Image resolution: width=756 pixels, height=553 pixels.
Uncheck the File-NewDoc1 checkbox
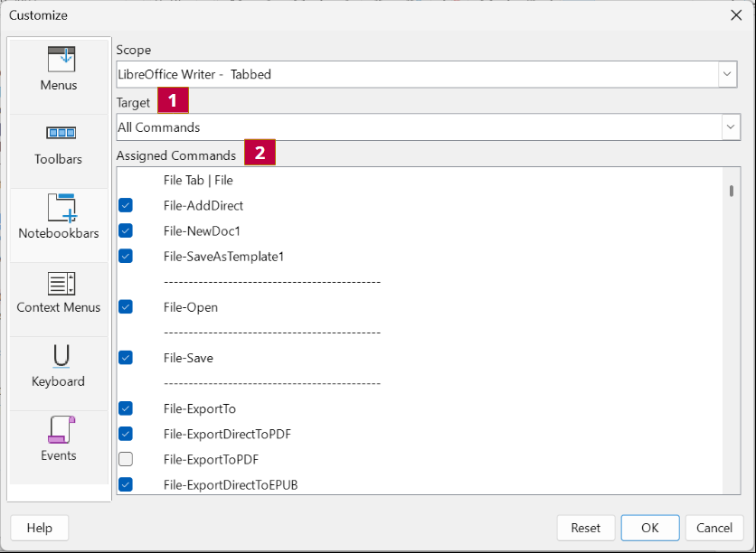[x=126, y=230]
